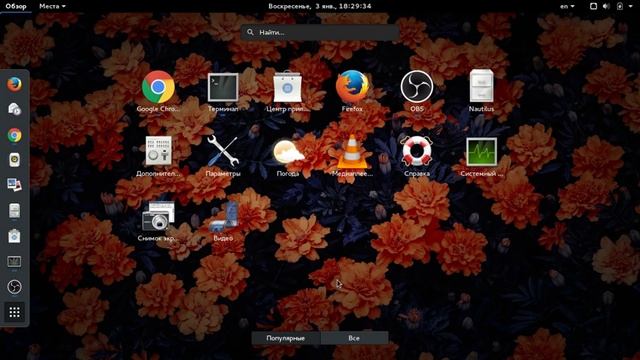Click the show applications grid button
640x360 pixels.
pos(14,312)
